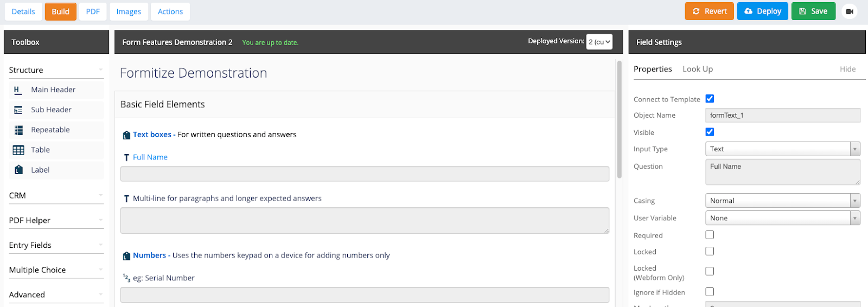Viewport: 868px width, 307px height.
Task: Select the Repeatable toolbox icon
Action: 18,130
